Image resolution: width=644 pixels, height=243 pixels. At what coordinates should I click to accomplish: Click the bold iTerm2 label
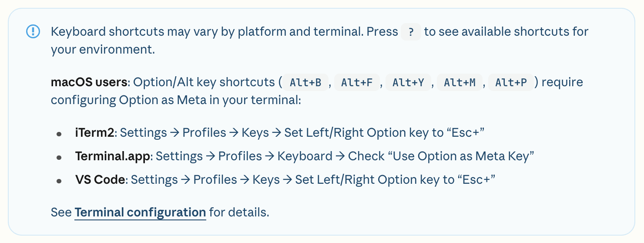[95, 133]
